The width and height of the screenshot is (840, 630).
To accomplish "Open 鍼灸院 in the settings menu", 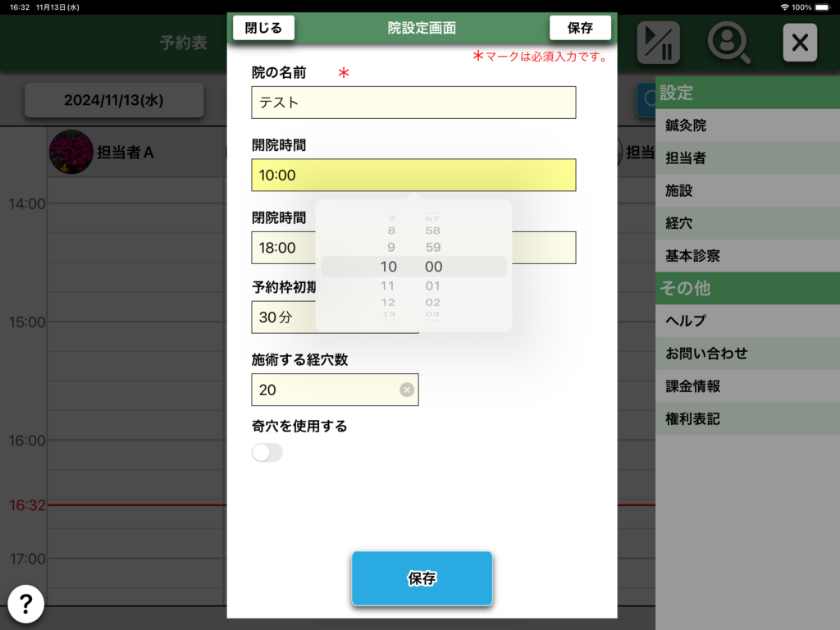I will (747, 126).
